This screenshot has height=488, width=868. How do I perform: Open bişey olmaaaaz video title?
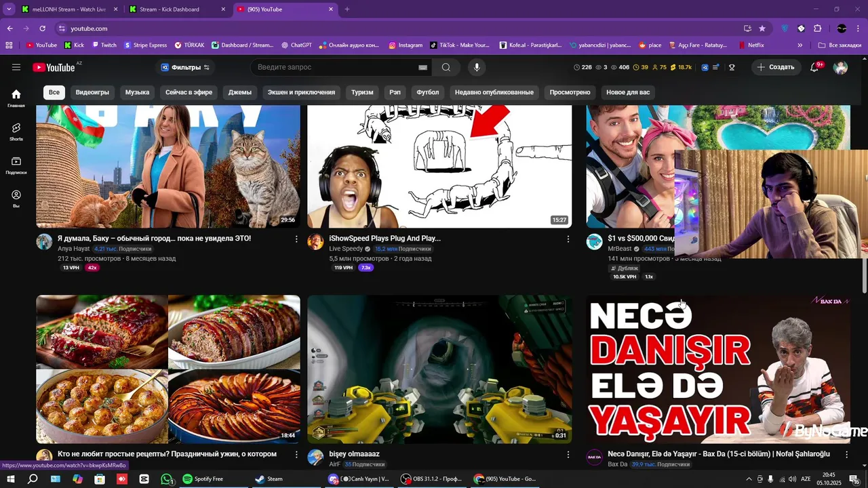coord(354,454)
